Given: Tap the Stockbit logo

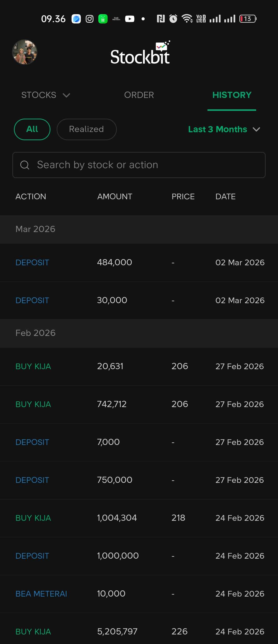Looking at the screenshot, I should click(x=140, y=53).
